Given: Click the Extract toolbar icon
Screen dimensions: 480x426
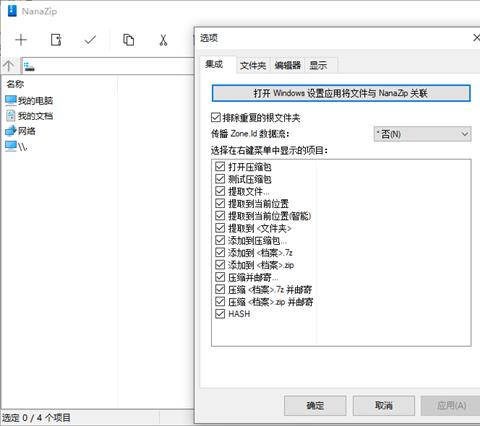Looking at the screenshot, I should (x=56, y=40).
